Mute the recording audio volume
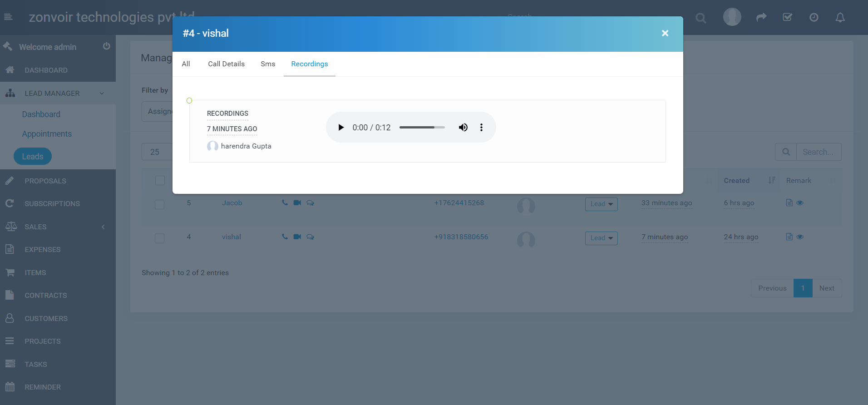868x405 pixels. pos(463,128)
